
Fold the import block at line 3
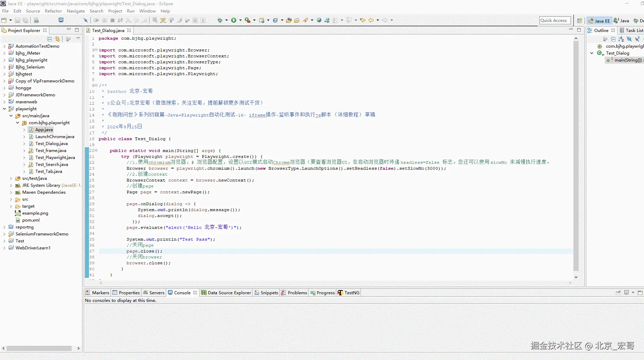96,50
